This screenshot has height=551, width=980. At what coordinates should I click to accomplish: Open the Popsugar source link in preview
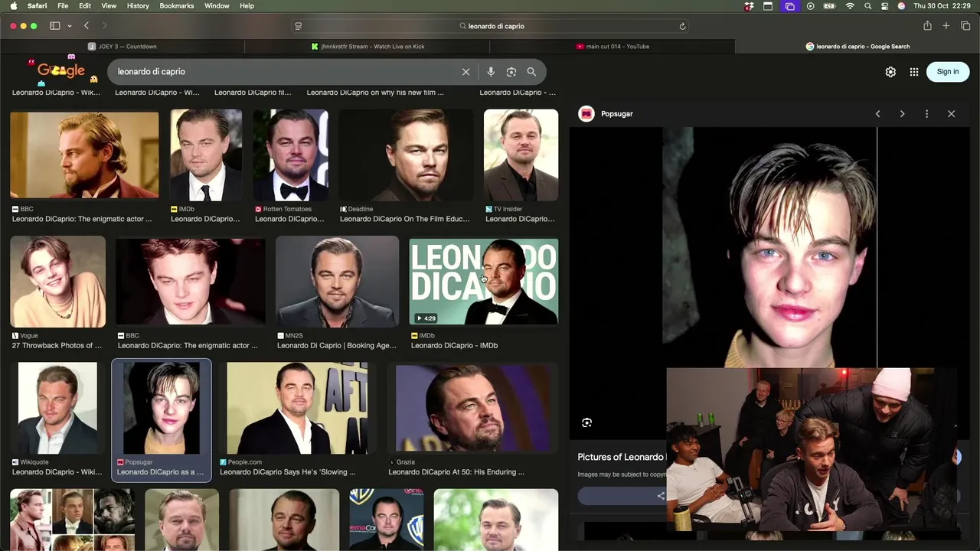(x=617, y=114)
